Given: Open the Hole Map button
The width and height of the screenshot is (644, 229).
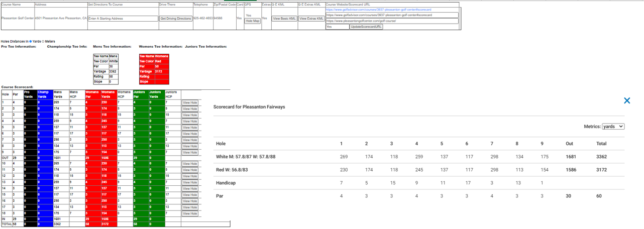Looking at the screenshot, I should tap(253, 21).
